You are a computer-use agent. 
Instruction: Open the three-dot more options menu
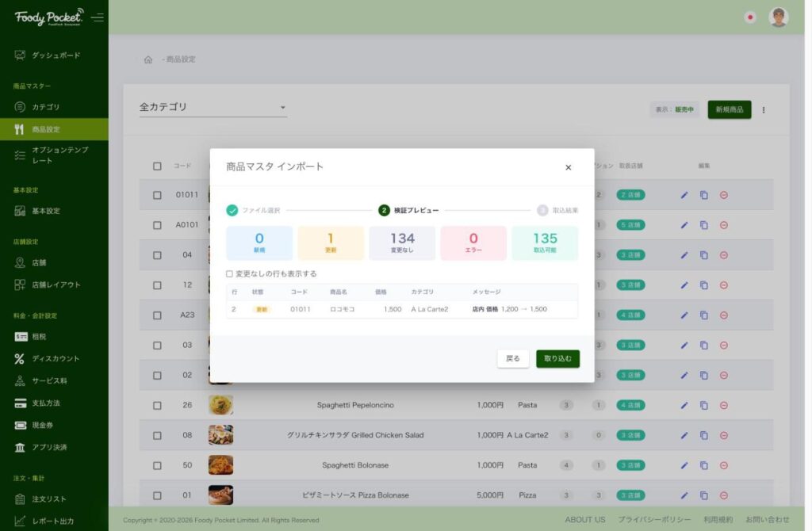pos(764,109)
